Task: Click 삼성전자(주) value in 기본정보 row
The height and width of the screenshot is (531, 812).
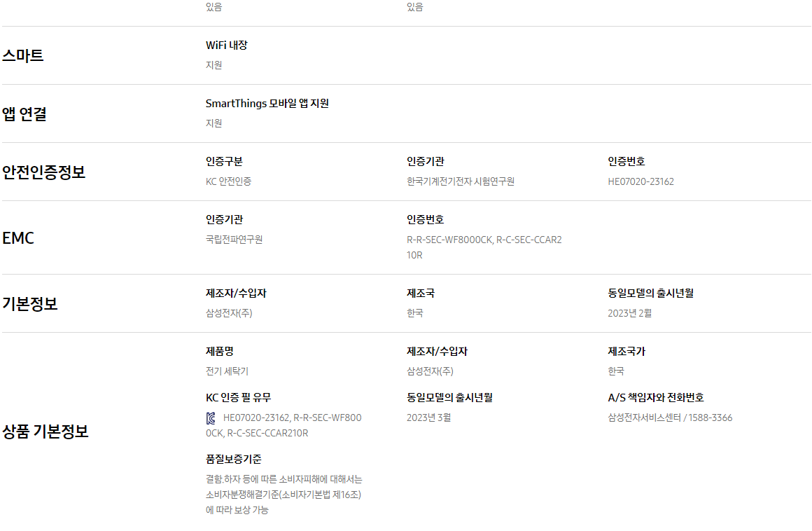Action: (229, 313)
